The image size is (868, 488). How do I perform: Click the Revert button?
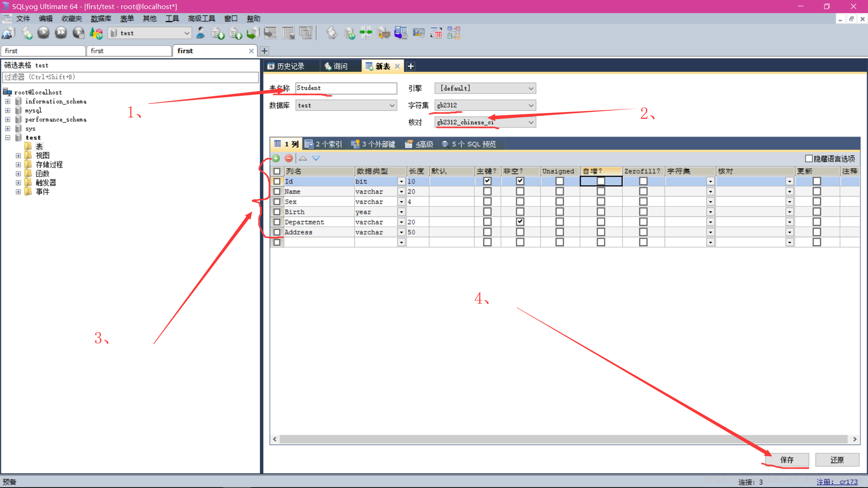pos(837,460)
